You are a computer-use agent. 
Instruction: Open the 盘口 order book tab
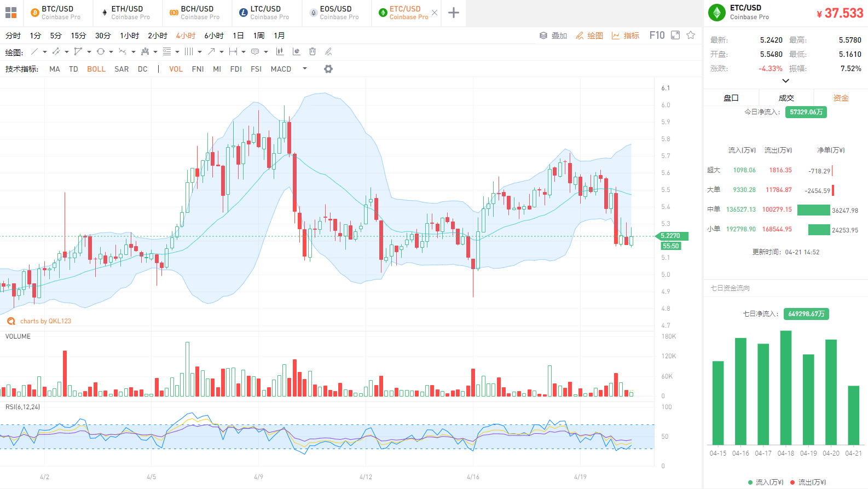coord(731,98)
